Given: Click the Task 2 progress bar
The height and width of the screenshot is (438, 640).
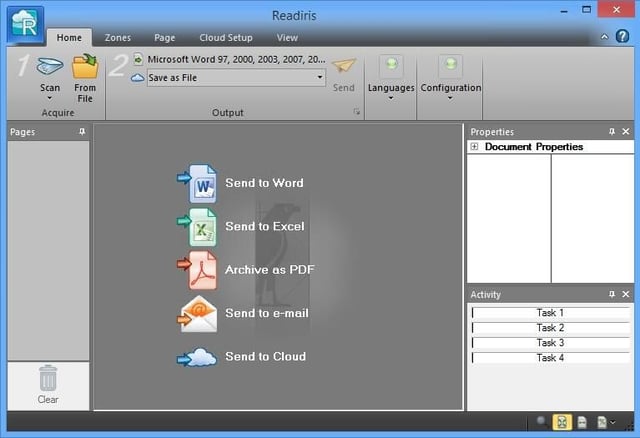Looking at the screenshot, I should [551, 328].
